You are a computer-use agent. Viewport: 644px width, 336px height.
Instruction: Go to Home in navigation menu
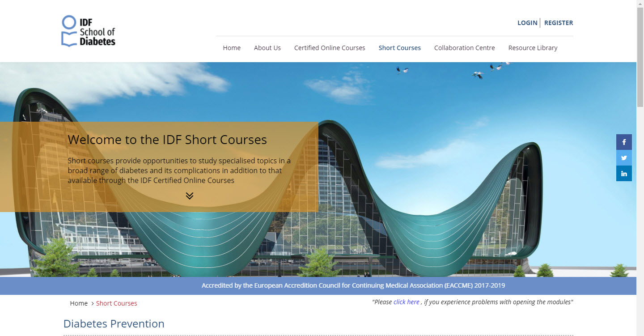[x=232, y=48]
